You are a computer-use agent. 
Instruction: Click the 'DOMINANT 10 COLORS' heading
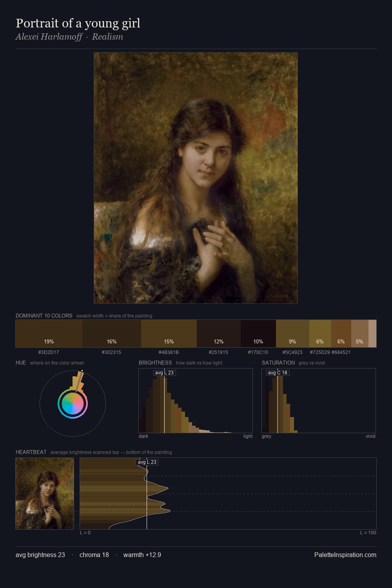pyautogui.click(x=44, y=316)
